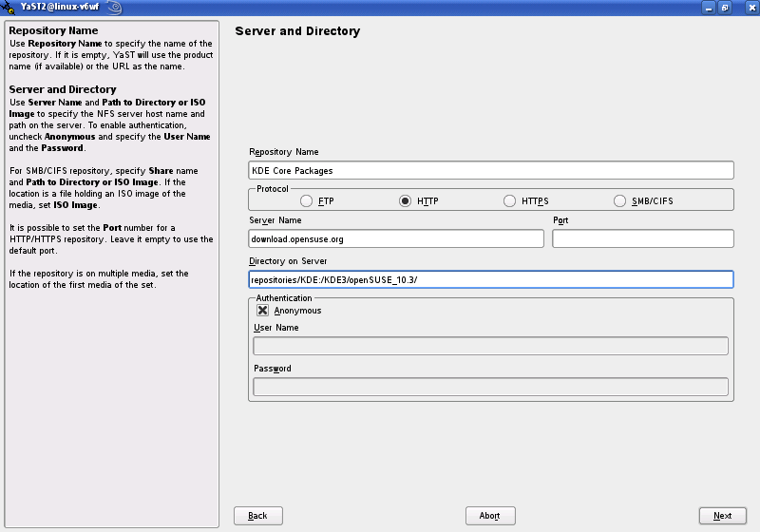Click the disabled Password field

[490, 387]
